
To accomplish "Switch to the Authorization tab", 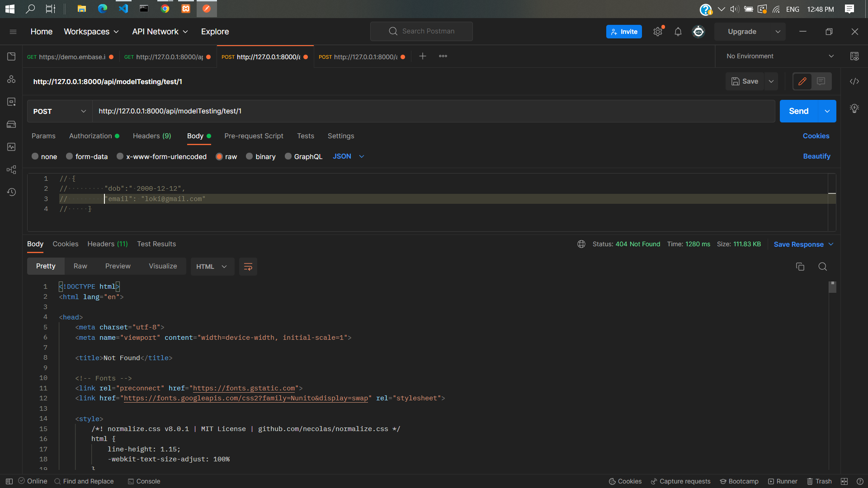I will click(90, 136).
